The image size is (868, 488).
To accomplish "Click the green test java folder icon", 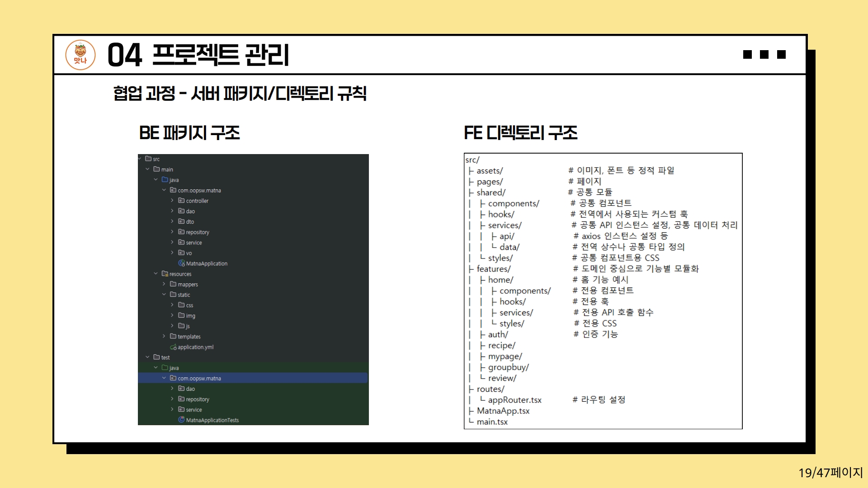I will (165, 368).
